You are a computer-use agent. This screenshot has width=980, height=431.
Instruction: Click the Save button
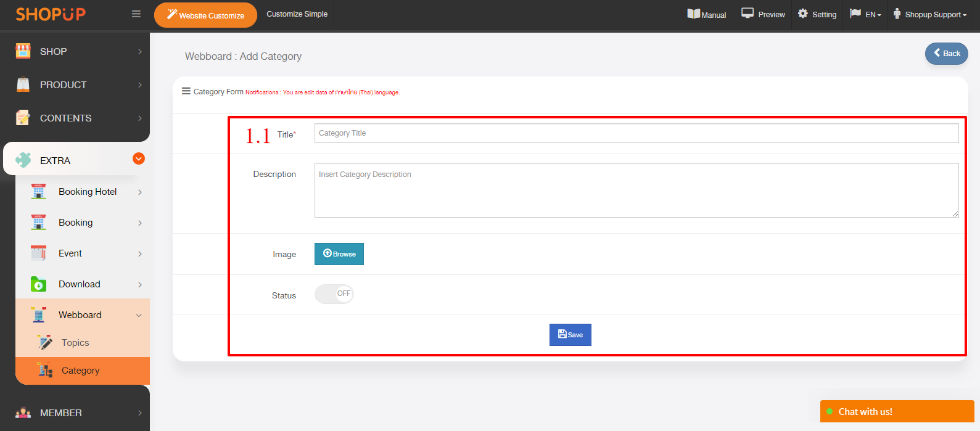click(x=570, y=335)
